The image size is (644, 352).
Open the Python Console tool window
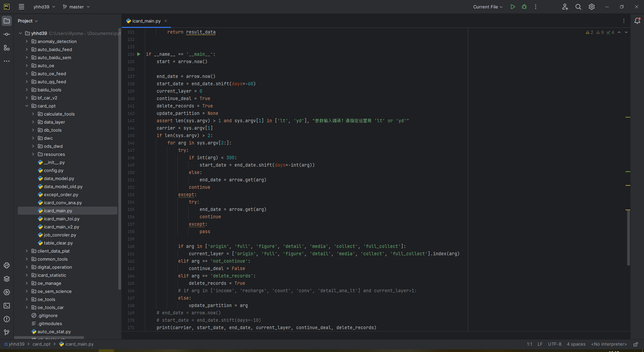coord(7,265)
